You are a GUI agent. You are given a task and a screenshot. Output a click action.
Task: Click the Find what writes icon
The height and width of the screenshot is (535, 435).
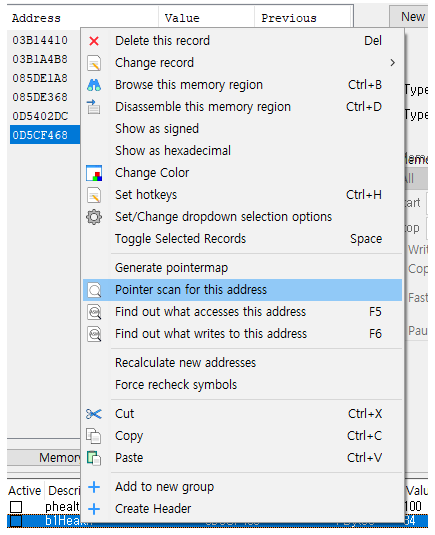pyautogui.click(x=94, y=334)
